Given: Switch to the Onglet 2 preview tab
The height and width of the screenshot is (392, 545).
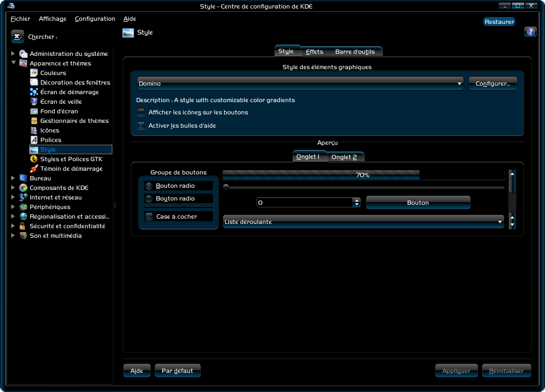Looking at the screenshot, I should pyautogui.click(x=344, y=157).
